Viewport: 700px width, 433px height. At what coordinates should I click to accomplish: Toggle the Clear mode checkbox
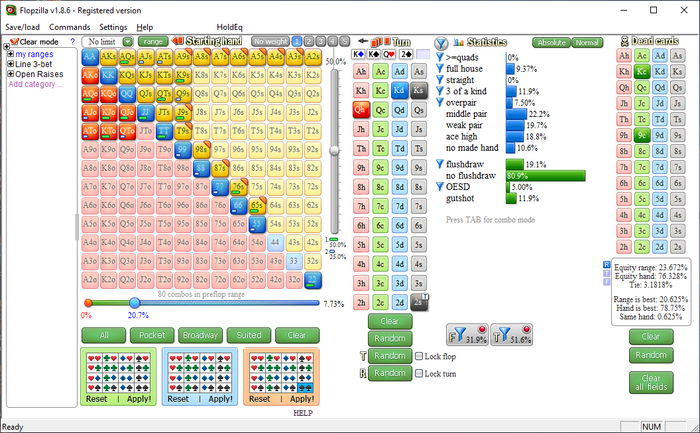pyautogui.click(x=14, y=42)
